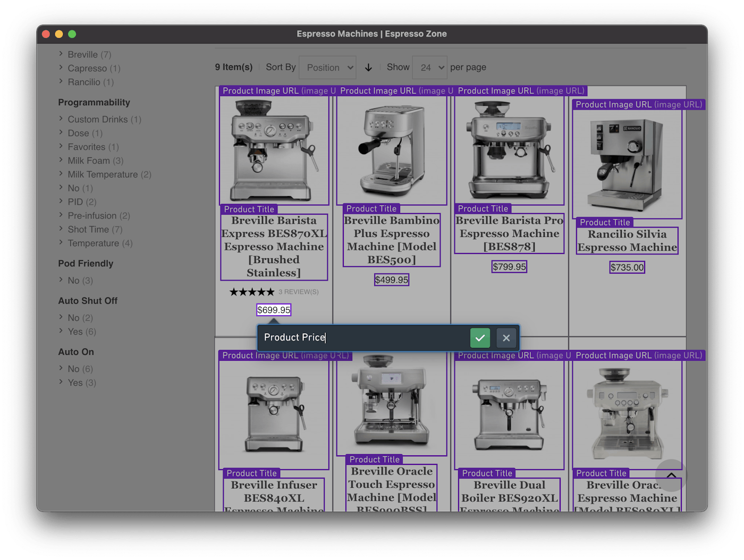
Task: Select the $799.95 price
Action: pos(509,267)
